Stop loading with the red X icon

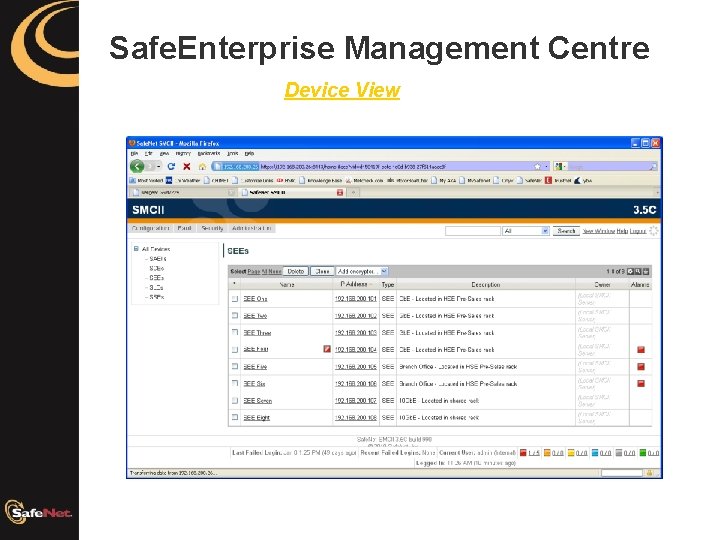pos(186,166)
